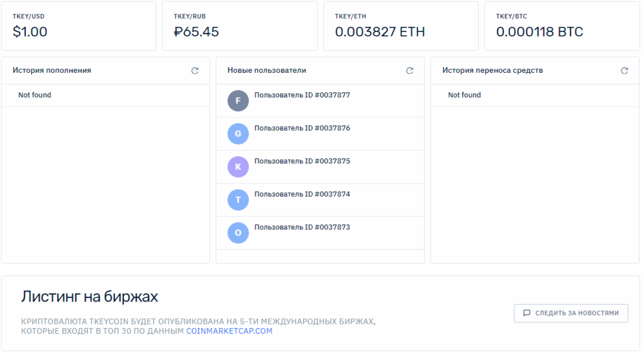Click the TKEY/RUB label
The width and height of the screenshot is (644, 355).
(190, 16)
